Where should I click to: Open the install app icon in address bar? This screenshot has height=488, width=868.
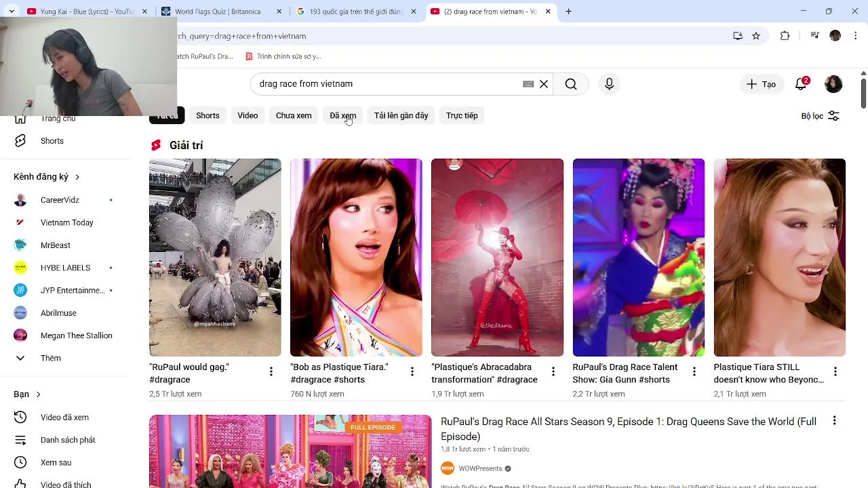pyautogui.click(x=738, y=36)
